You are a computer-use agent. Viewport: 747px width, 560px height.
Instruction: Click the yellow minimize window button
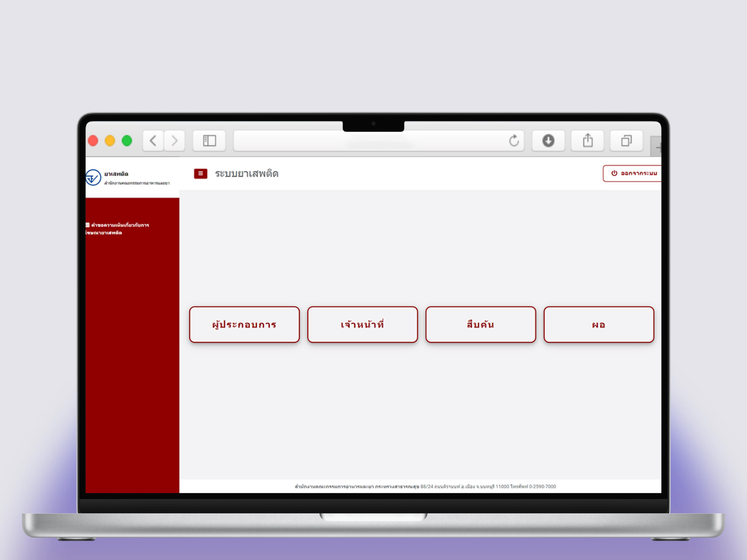[110, 141]
